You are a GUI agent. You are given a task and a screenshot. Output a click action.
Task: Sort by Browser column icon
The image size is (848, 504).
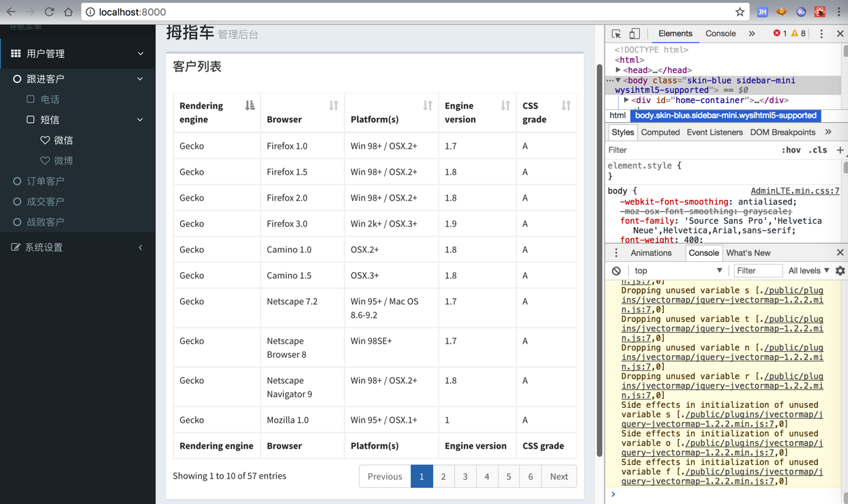point(334,105)
